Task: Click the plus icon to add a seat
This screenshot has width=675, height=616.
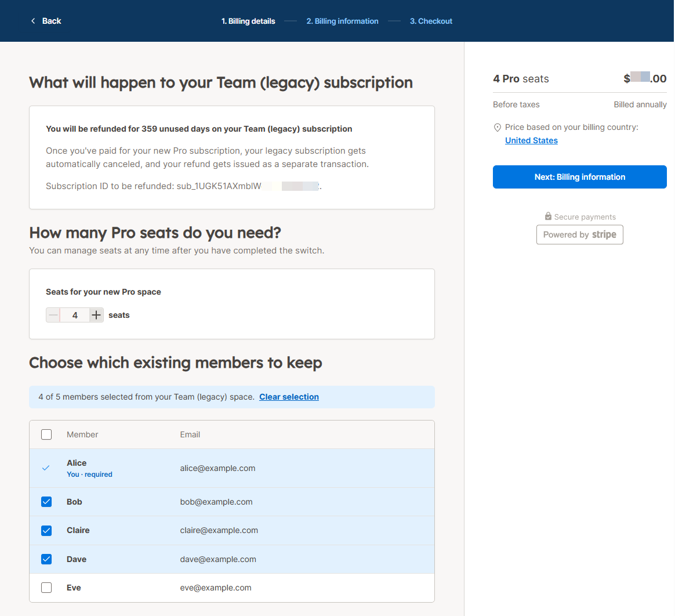Action: click(96, 315)
